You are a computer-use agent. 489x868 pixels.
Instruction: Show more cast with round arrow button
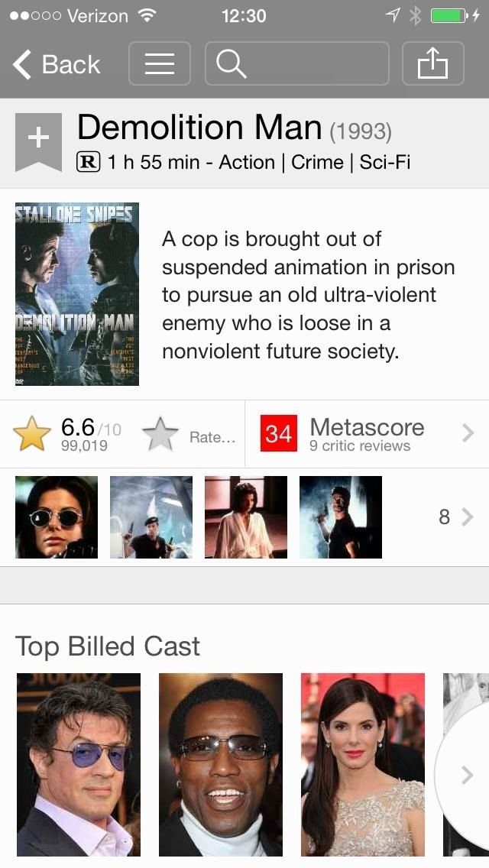[x=466, y=775]
